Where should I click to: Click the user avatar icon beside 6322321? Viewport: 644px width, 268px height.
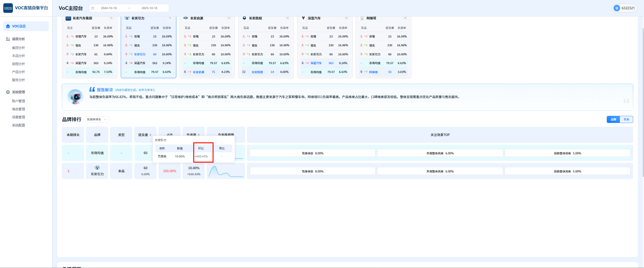pos(617,8)
